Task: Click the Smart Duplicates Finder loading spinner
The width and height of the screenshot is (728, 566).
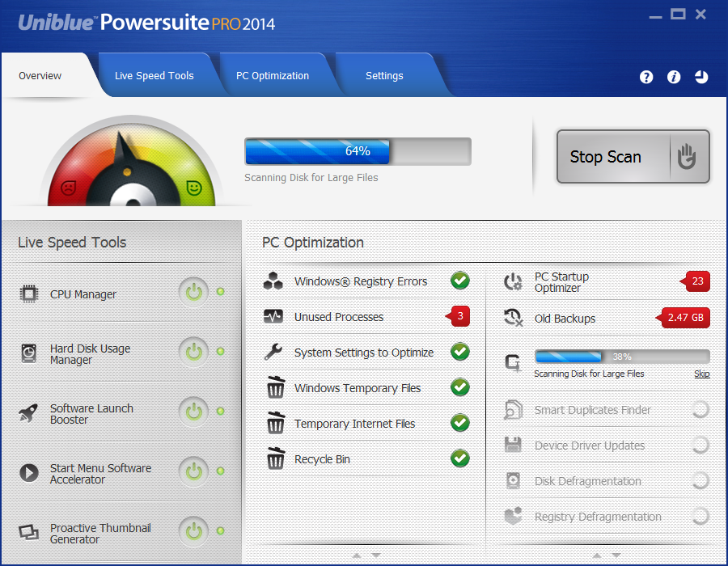Action: (x=700, y=409)
